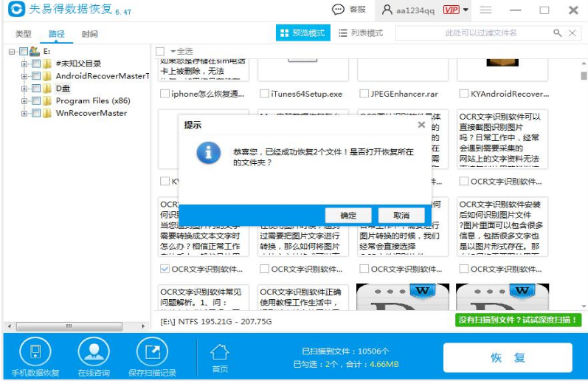The height and width of the screenshot is (381, 588).
Task: Check the iTunes64Setup.exe file checkbox
Action: 264,94
